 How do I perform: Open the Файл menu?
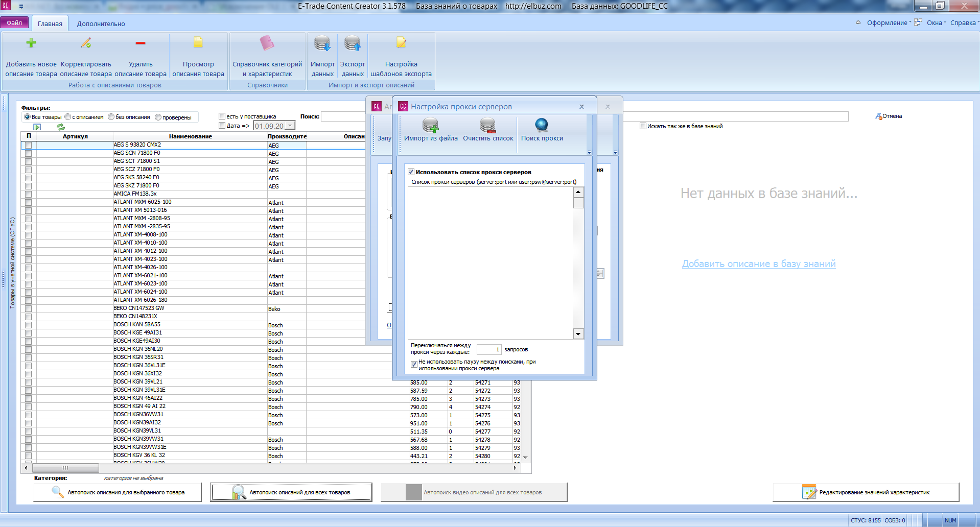(14, 23)
